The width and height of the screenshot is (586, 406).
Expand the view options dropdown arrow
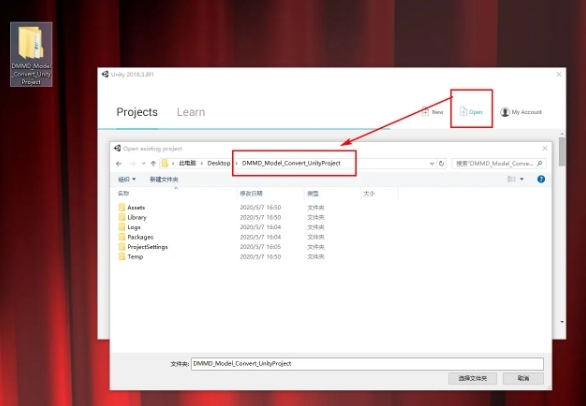click(522, 179)
